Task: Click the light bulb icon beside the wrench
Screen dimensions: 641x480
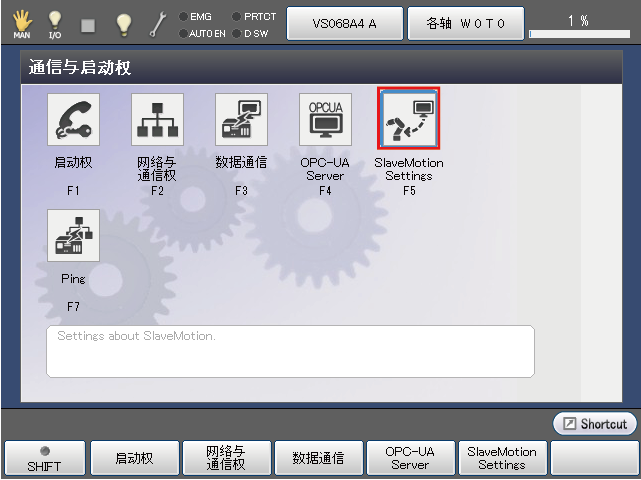Action: (123, 23)
